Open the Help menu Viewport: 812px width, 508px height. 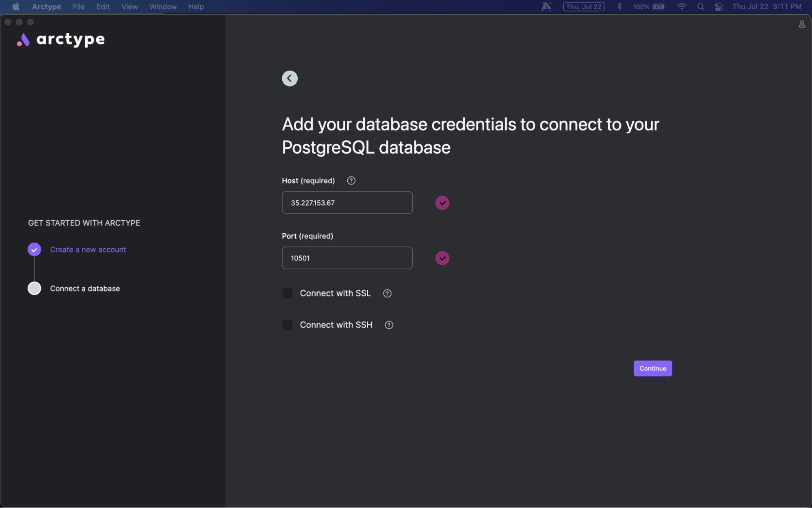[x=196, y=7]
